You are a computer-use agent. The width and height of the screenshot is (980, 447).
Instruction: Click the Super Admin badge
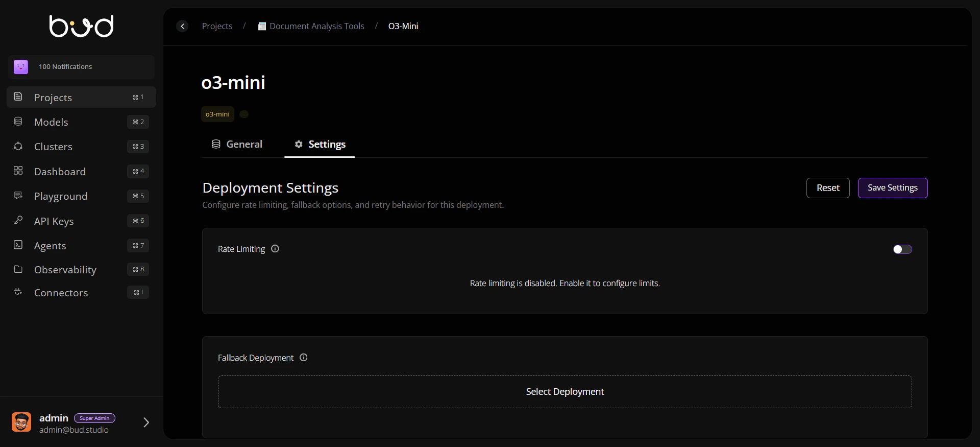point(94,418)
